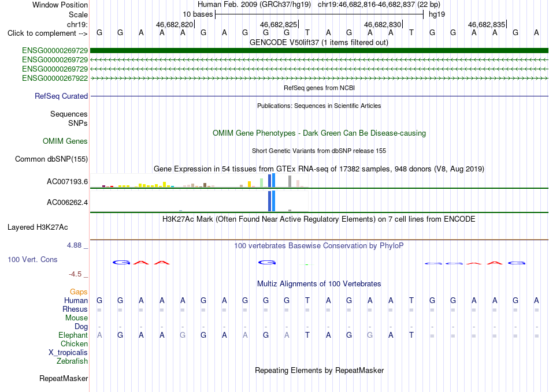The image size is (549, 392).
Task: Click the 4.88 upper PhyloP scale value
Action: click(x=74, y=245)
